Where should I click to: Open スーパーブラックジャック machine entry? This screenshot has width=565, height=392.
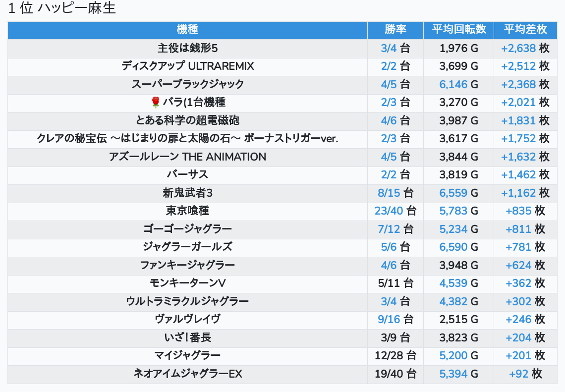click(x=187, y=84)
